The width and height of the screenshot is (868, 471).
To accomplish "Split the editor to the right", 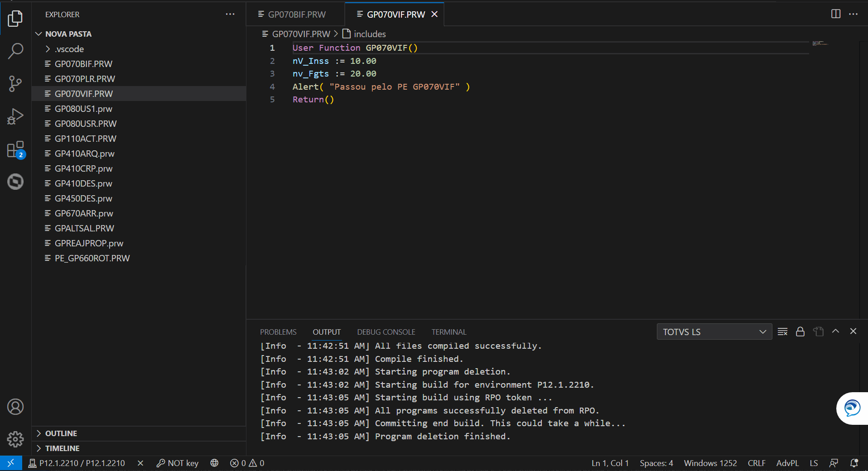I will point(836,14).
